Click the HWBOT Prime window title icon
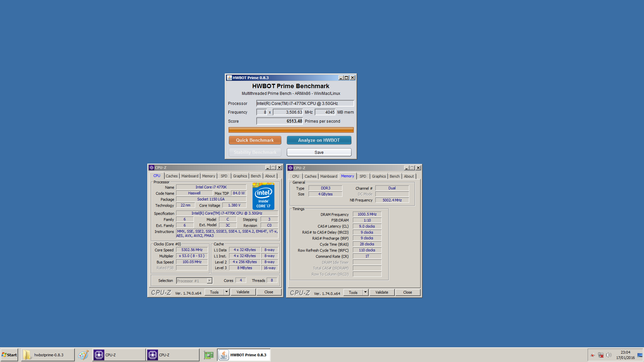644x362 pixels. [x=229, y=78]
